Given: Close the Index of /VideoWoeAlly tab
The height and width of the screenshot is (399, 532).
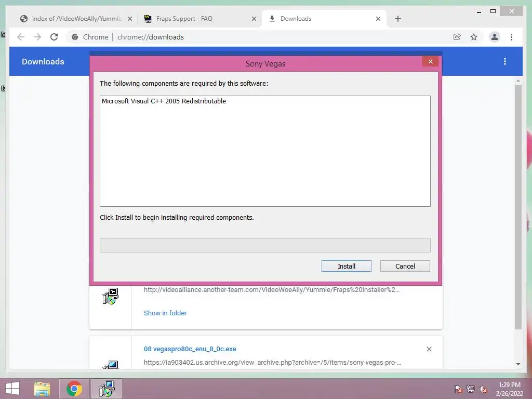Looking at the screenshot, I should pos(129,19).
